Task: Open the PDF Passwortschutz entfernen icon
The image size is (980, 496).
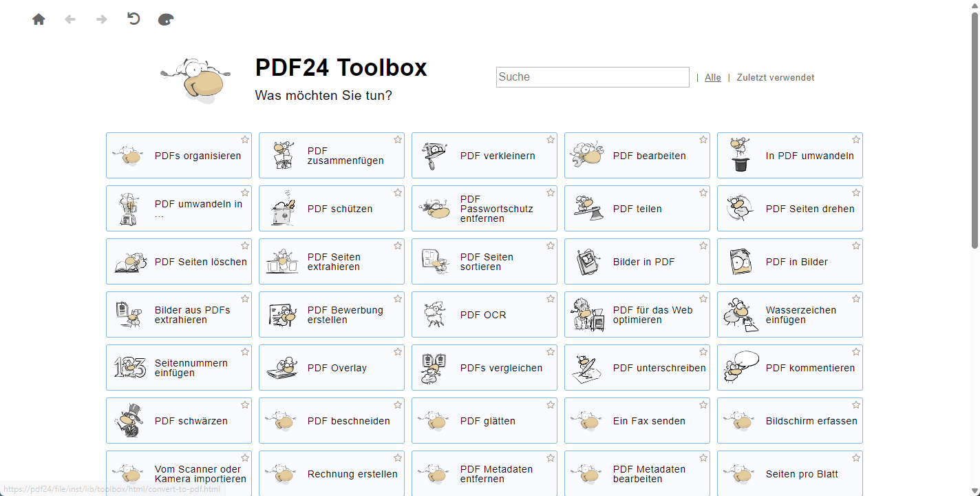Action: (x=434, y=209)
